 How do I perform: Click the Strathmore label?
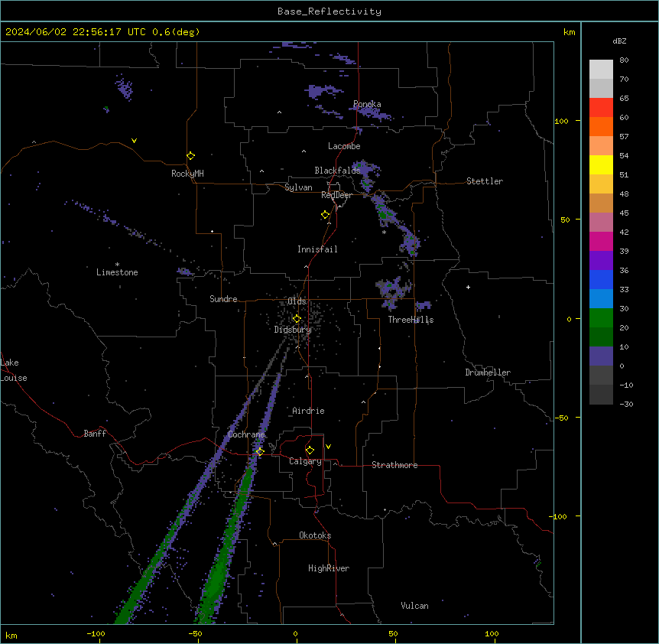[394, 465]
